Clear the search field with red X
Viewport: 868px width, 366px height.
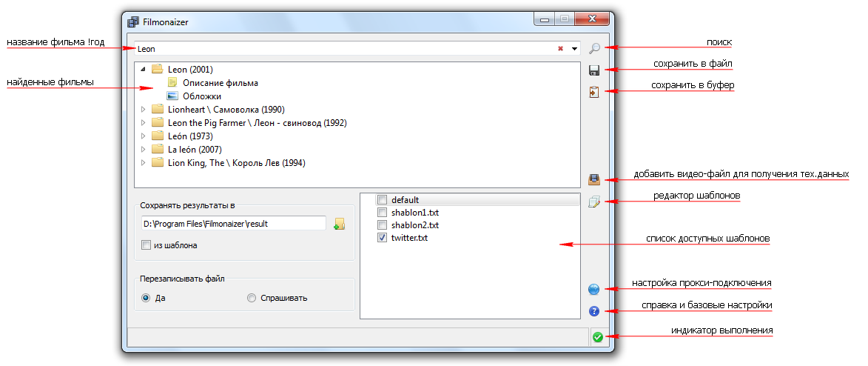tap(560, 49)
